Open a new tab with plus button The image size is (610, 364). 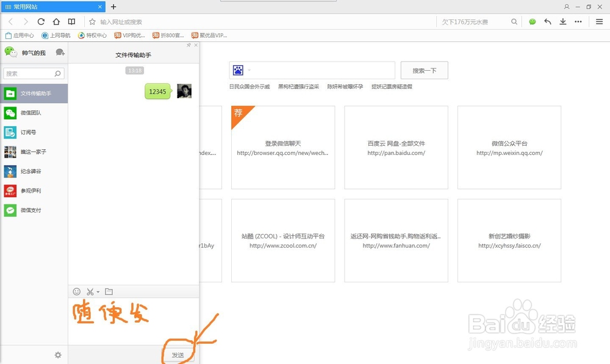(x=113, y=7)
